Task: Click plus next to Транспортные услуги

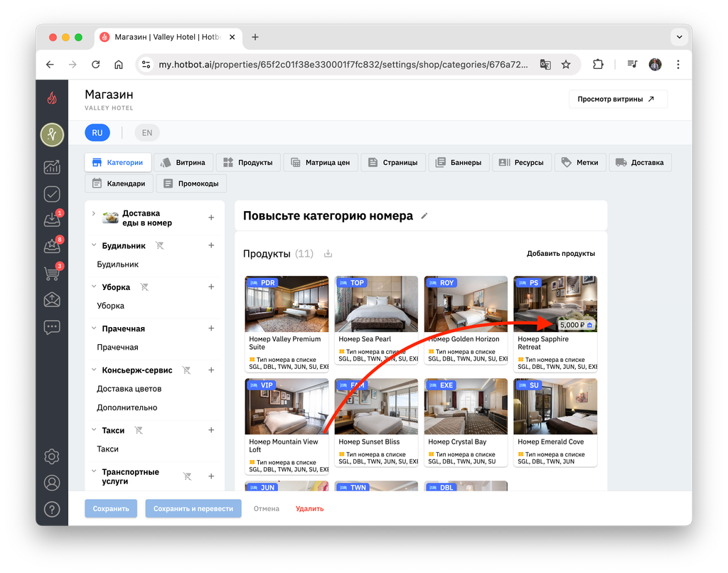Action: [211, 476]
